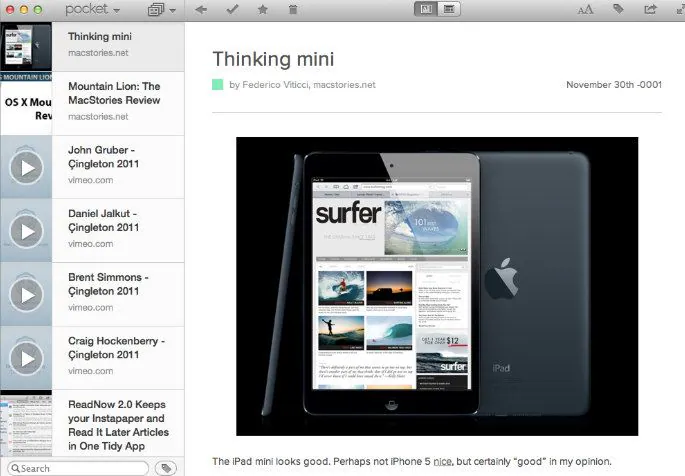
Task: Open Daniel Jalkut - Çingleton 2011 item
Action: pos(92,231)
